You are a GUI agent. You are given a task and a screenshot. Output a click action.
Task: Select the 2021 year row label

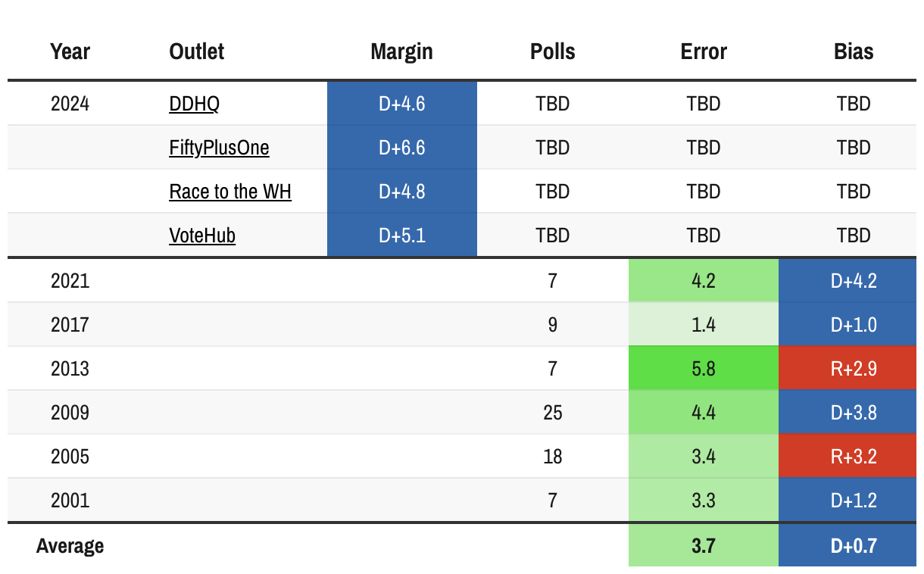(70, 281)
